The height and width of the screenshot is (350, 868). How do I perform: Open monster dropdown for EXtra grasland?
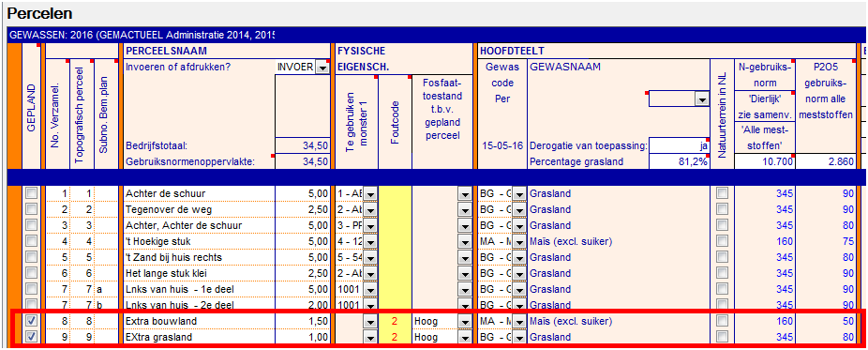pyautogui.click(x=370, y=338)
